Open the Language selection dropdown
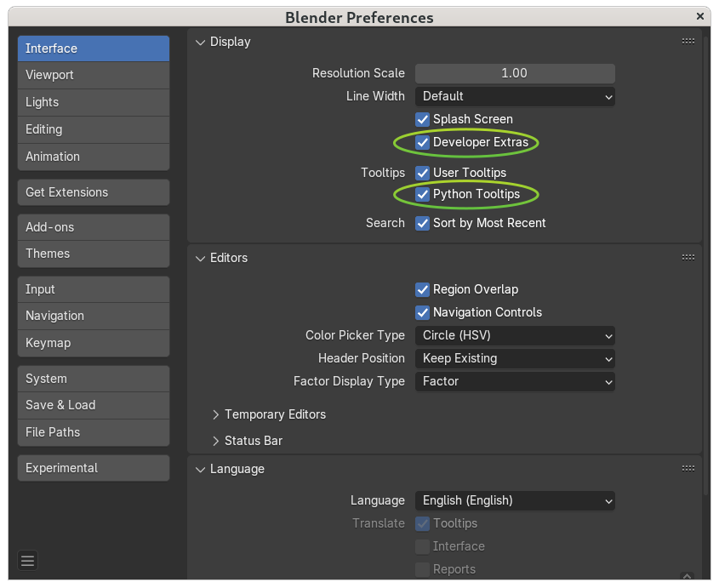719x588 pixels. [x=515, y=501]
